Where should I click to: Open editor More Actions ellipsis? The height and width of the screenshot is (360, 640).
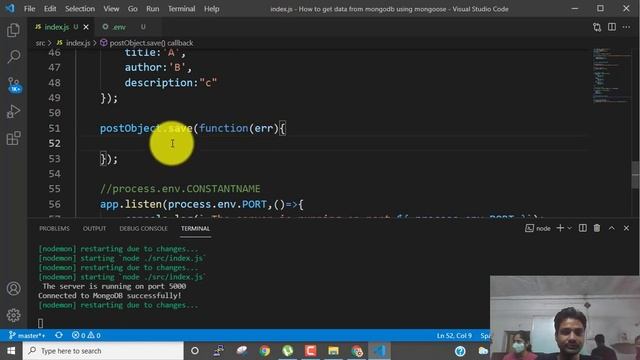point(626,27)
